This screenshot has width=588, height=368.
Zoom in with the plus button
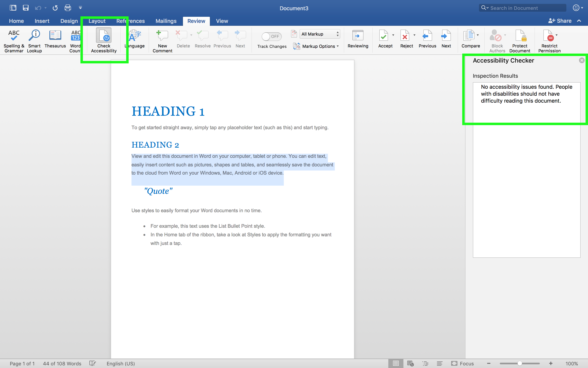coord(551,363)
